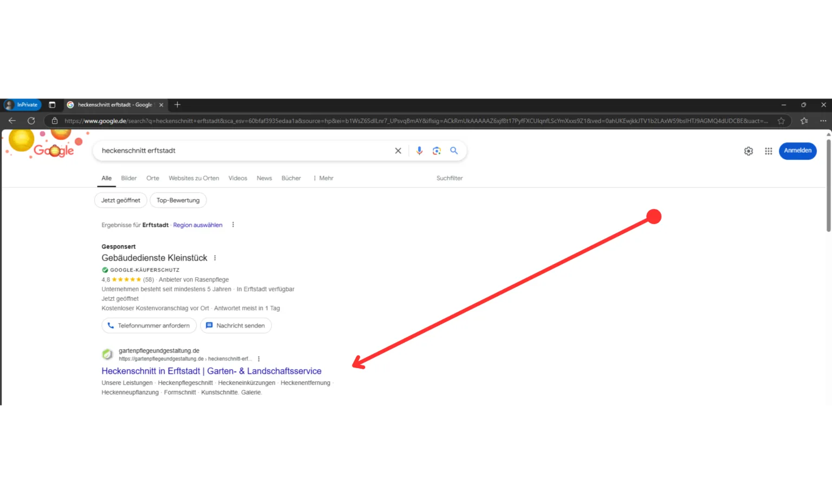Open the Gebäudedienste Kleinstück sponsored listing
Screen dimensions: 832x504
[x=154, y=258]
